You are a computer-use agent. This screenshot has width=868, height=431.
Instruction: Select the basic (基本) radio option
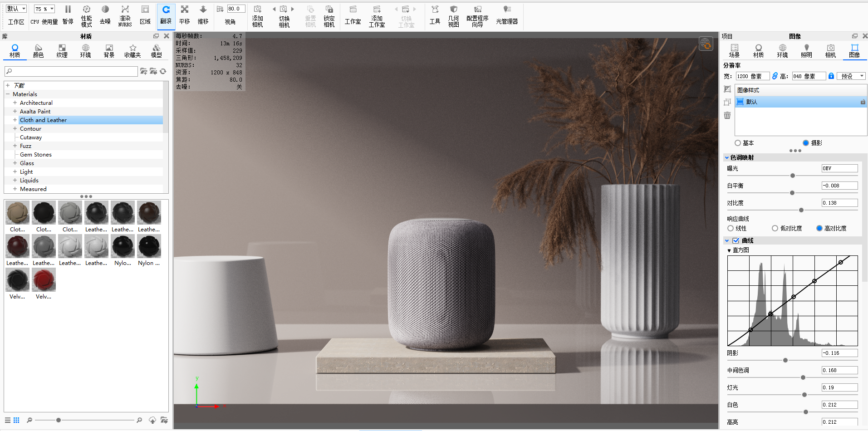point(738,143)
